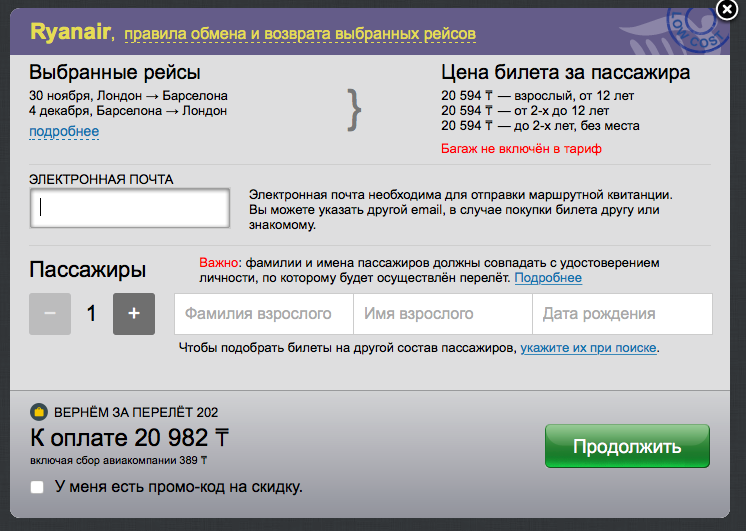
Task: Click 'подробнее' under selected flights
Action: tap(64, 131)
